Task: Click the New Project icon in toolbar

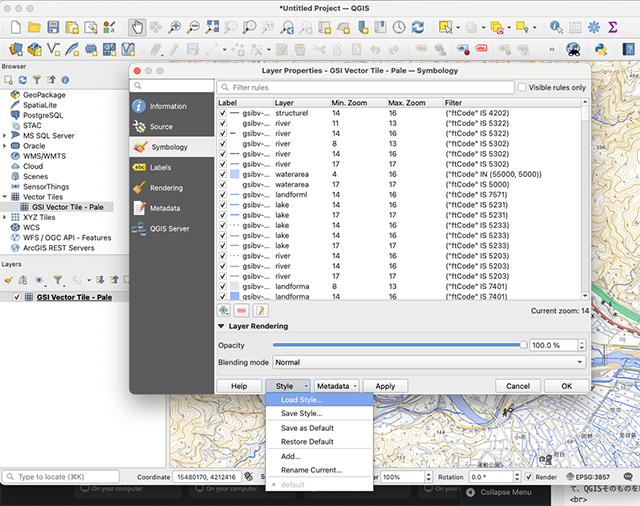Action: tap(16, 27)
